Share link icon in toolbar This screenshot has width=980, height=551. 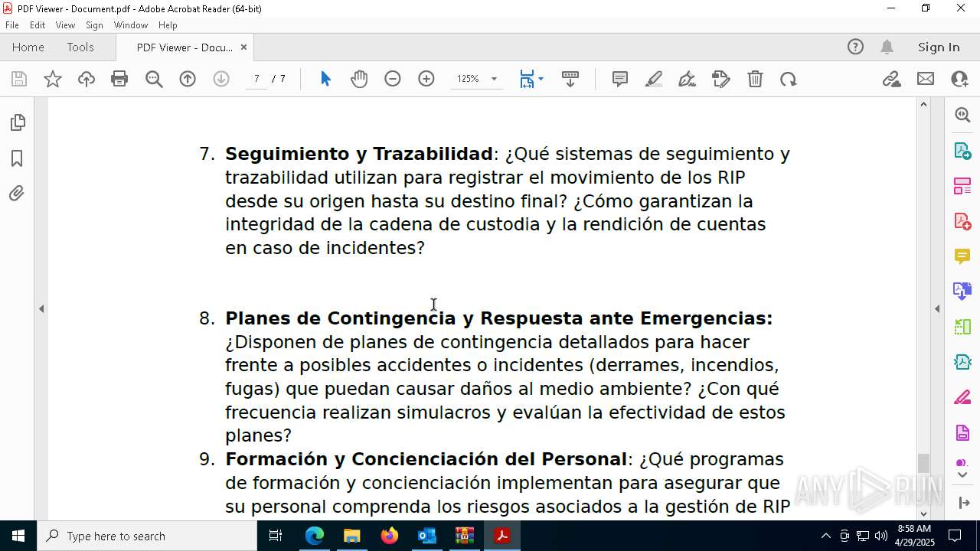891,79
